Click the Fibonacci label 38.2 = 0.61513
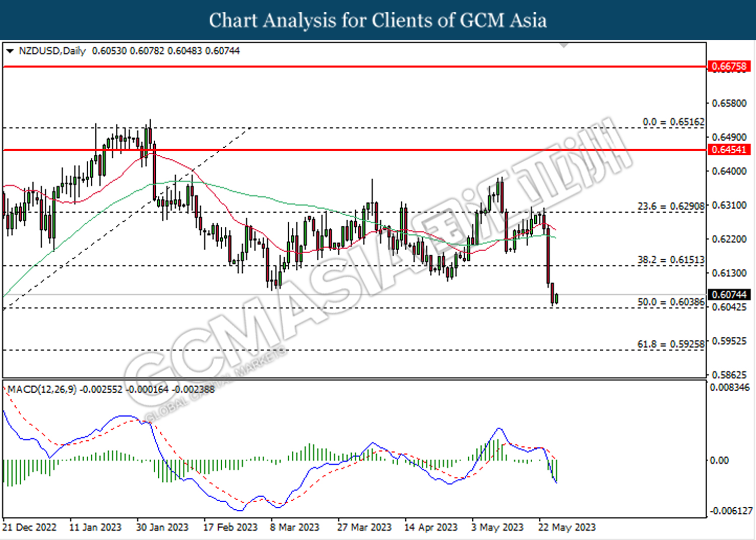Image resolution: width=756 pixels, height=540 pixels. (671, 260)
